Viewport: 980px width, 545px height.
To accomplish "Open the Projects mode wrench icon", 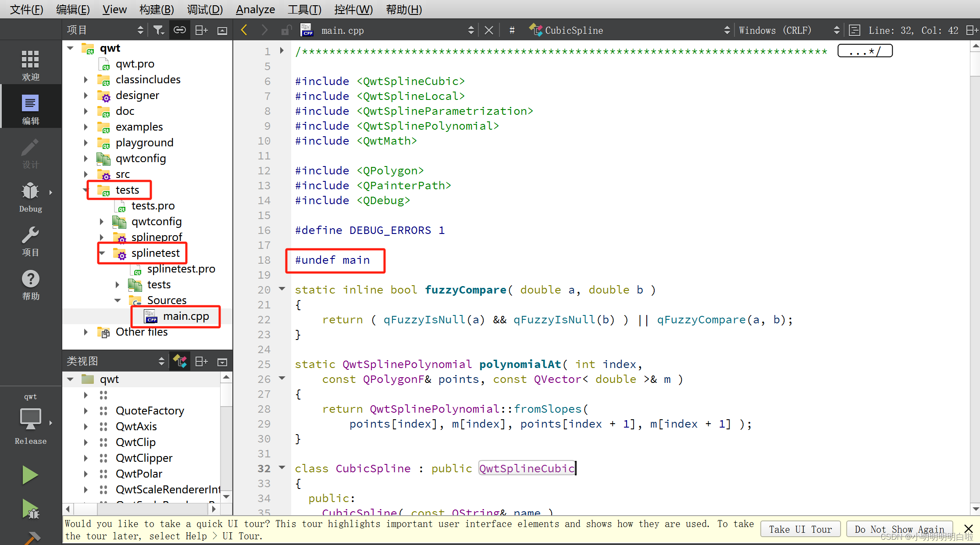I will [x=30, y=241].
